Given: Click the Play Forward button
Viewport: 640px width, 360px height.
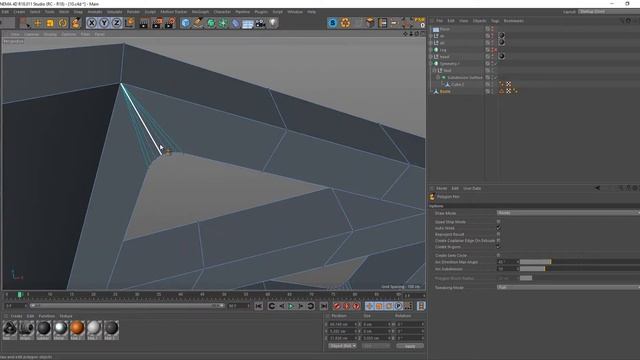Looking at the screenshot, I should point(291,306).
